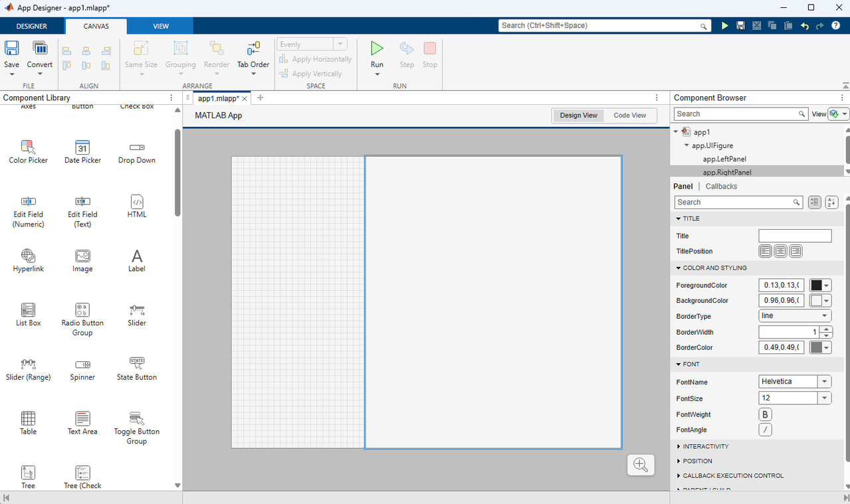Click the Save icon in the ribbon
Image resolution: width=850 pixels, height=504 pixels.
click(11, 48)
